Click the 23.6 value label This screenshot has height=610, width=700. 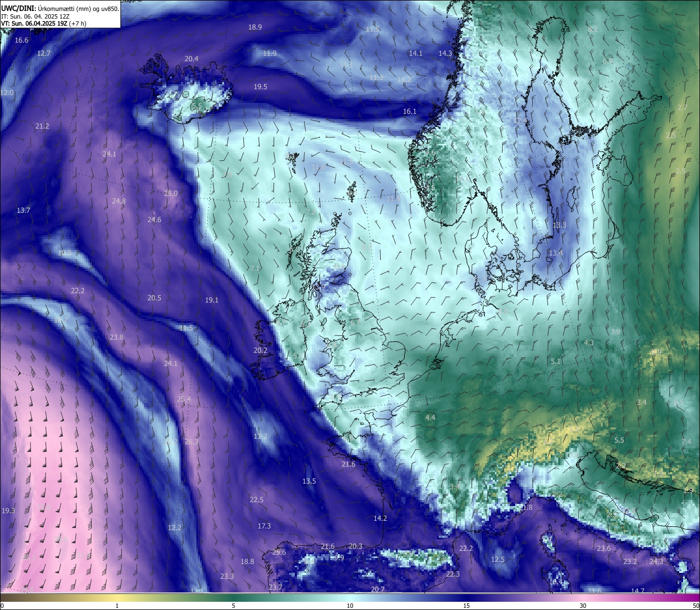(604, 548)
